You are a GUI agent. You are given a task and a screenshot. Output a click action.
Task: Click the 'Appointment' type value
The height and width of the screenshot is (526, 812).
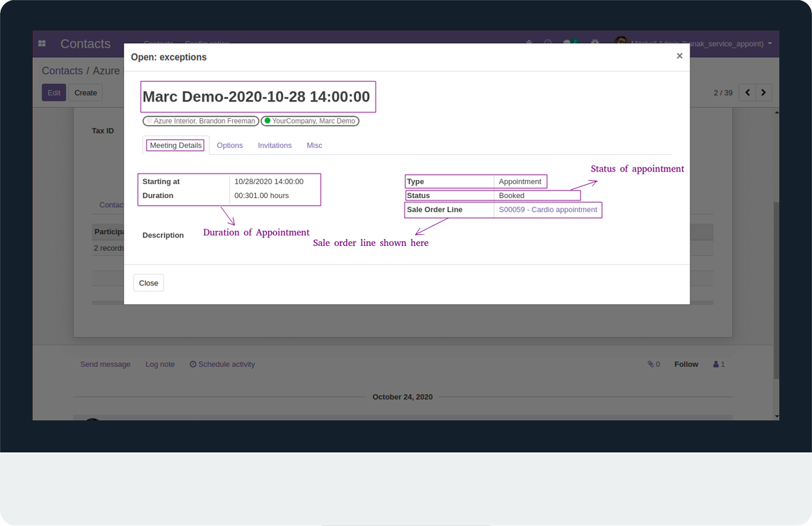pos(520,182)
